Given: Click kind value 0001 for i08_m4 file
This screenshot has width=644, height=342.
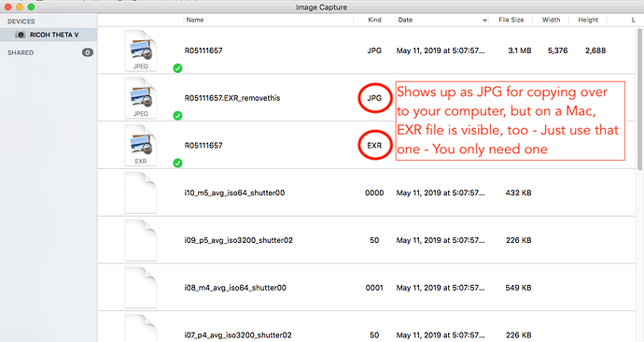Looking at the screenshot, I should tap(374, 288).
